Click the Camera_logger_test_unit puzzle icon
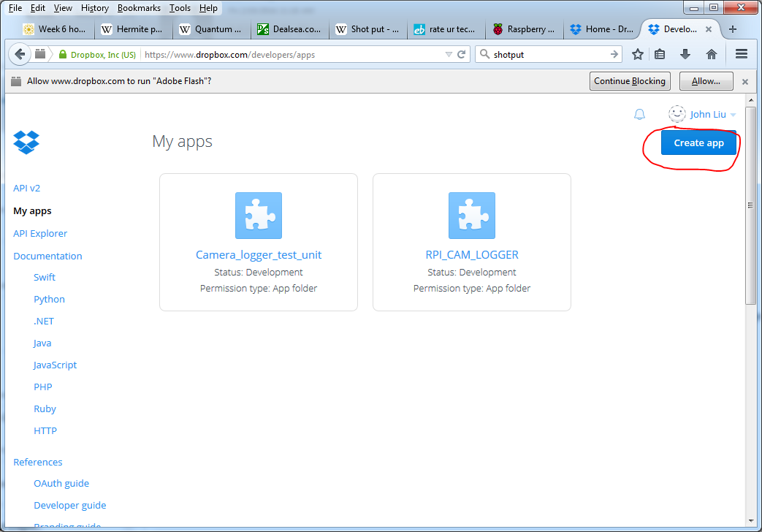 259,216
